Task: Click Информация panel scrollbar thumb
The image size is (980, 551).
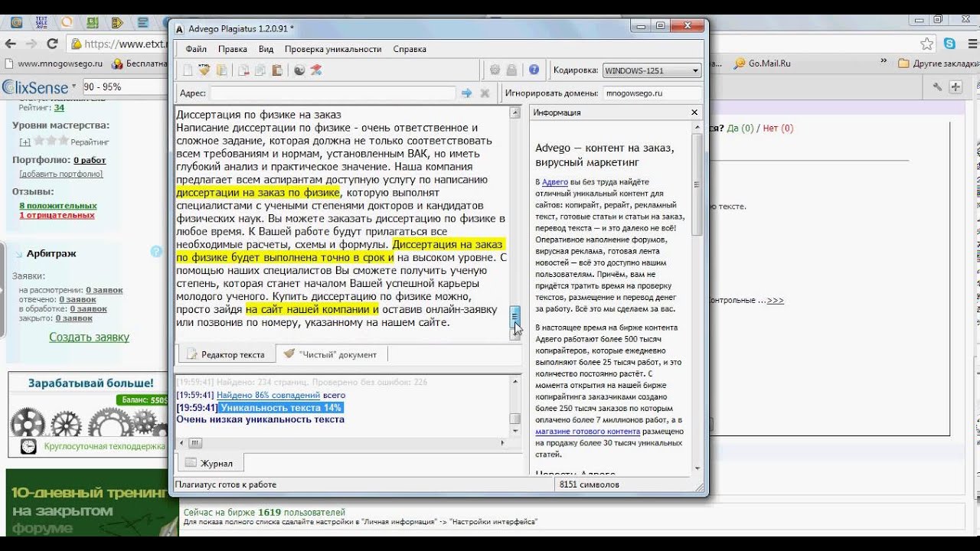Action: coord(697,184)
